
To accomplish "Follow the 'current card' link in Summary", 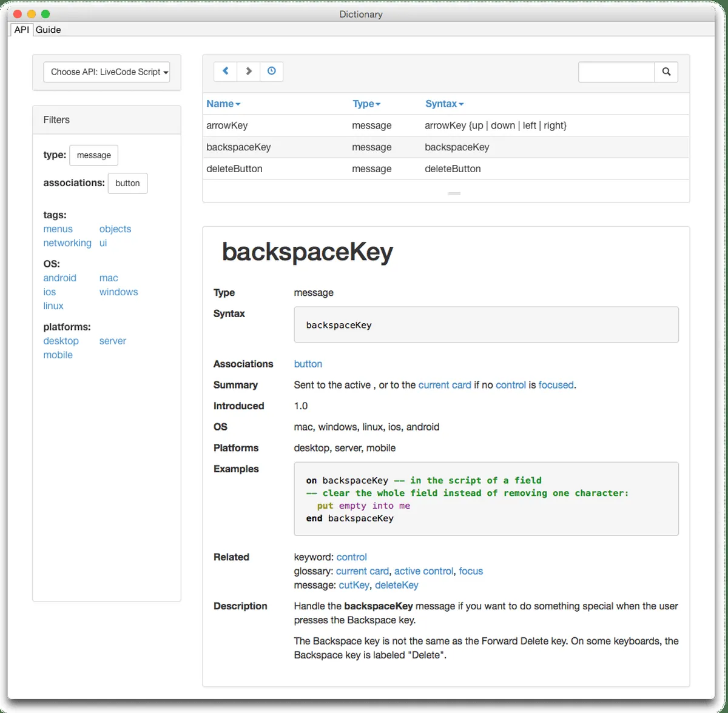I will (x=445, y=385).
